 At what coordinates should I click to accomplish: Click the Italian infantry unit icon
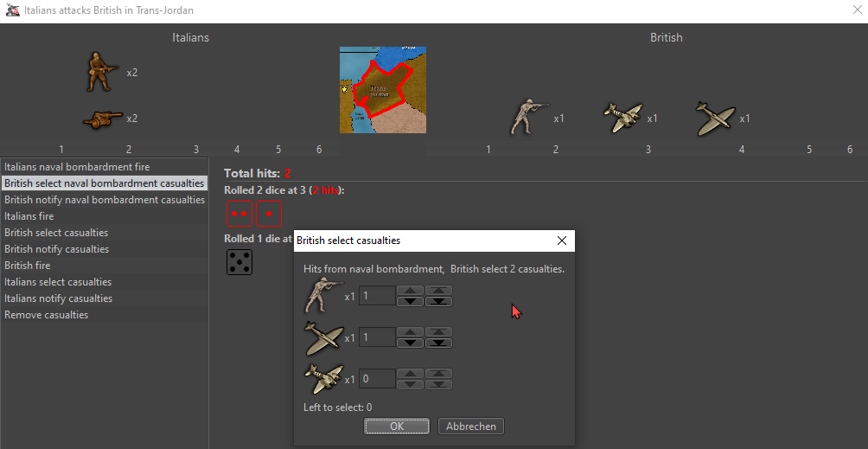tap(100, 72)
